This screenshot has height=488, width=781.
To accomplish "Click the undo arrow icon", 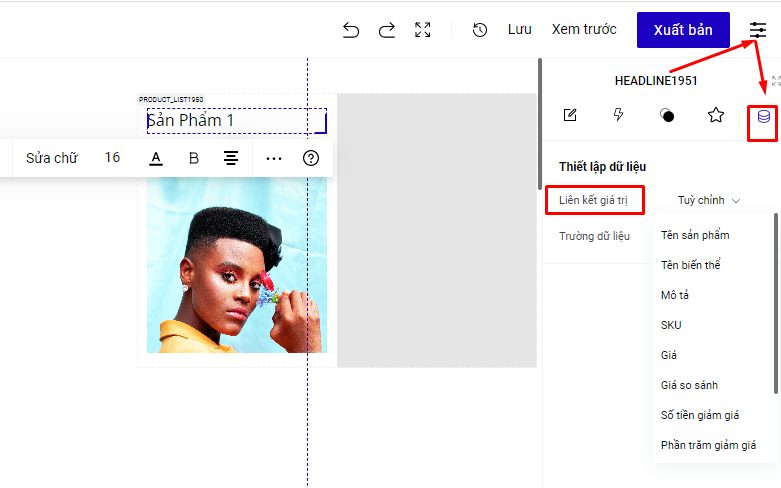I will click(350, 30).
